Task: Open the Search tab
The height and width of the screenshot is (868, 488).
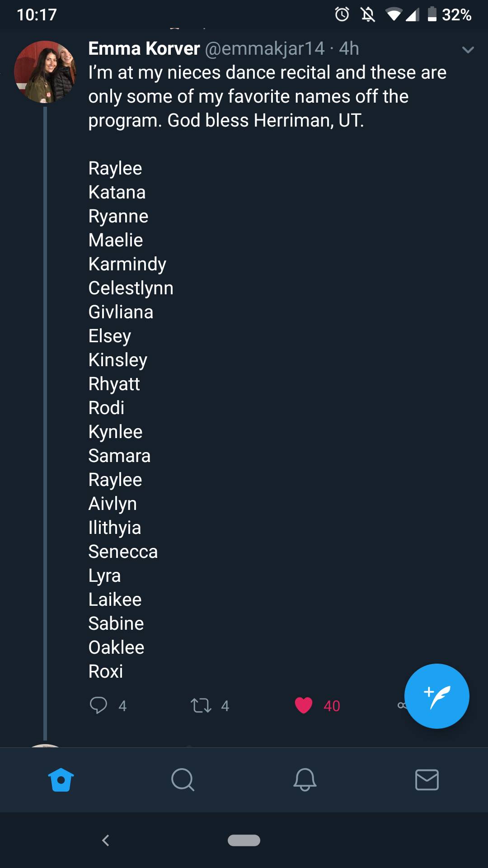Action: click(x=183, y=780)
